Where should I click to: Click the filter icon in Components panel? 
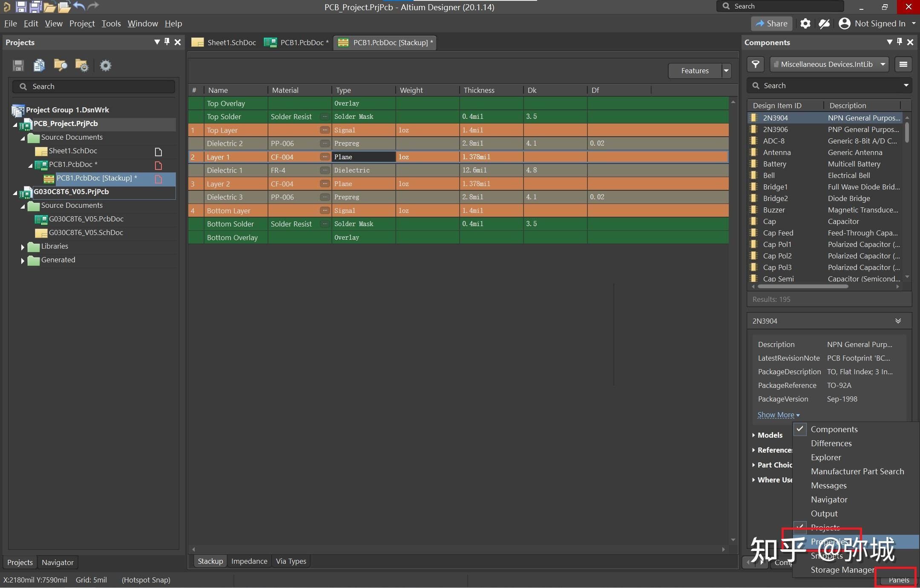[x=756, y=64]
